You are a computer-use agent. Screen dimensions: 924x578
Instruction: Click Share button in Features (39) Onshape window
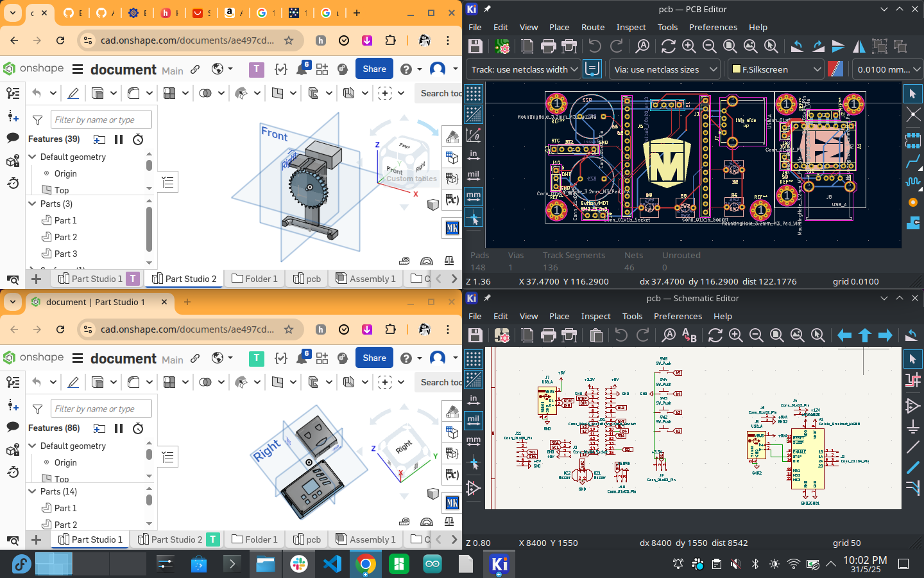pyautogui.click(x=374, y=69)
